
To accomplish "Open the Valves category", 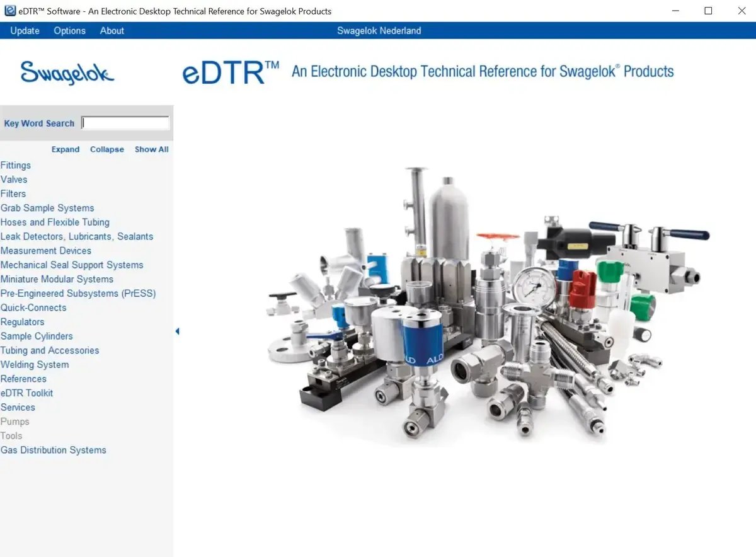I will [14, 179].
